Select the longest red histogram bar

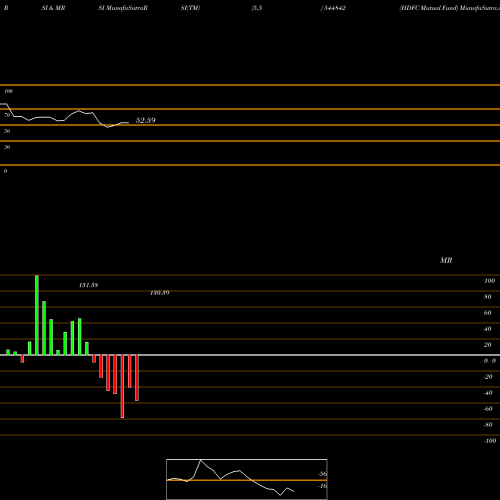[x=122, y=386]
